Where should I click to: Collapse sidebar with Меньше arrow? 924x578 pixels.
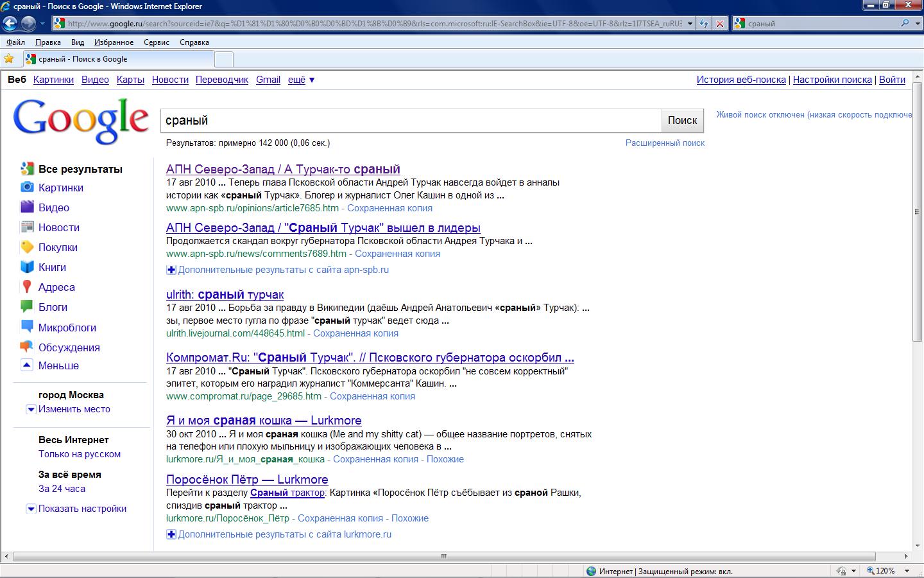tap(27, 365)
